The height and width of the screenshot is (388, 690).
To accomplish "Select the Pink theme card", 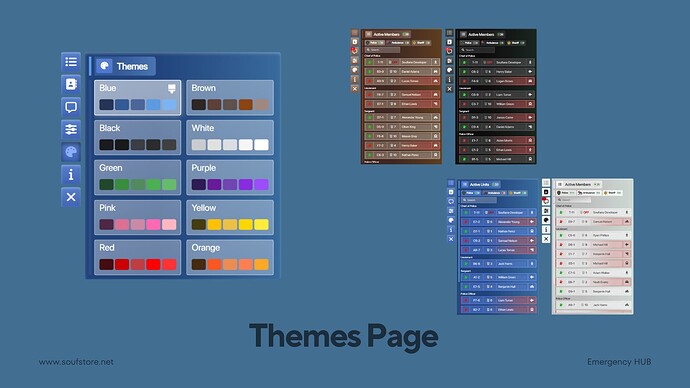I will click(x=137, y=217).
